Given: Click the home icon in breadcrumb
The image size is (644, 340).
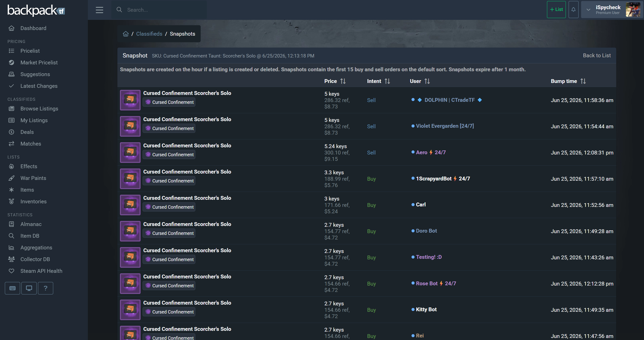Looking at the screenshot, I should [126, 34].
